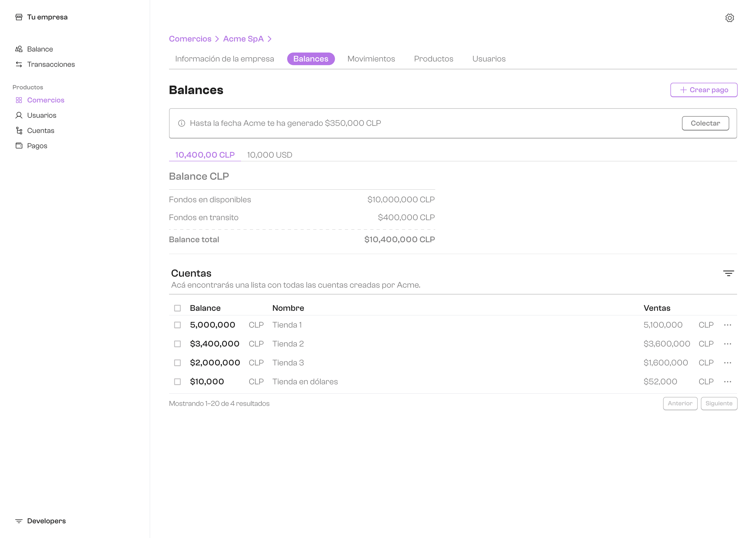Screen dimensions: 756x538
Task: Open the Usuarios tab
Action: (x=489, y=59)
